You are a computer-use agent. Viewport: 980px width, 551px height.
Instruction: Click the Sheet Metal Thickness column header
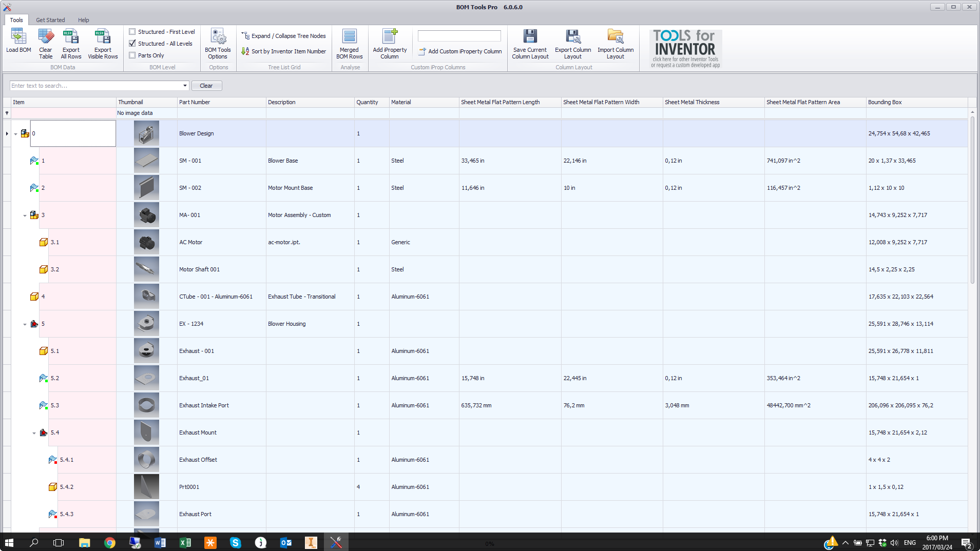(x=713, y=102)
